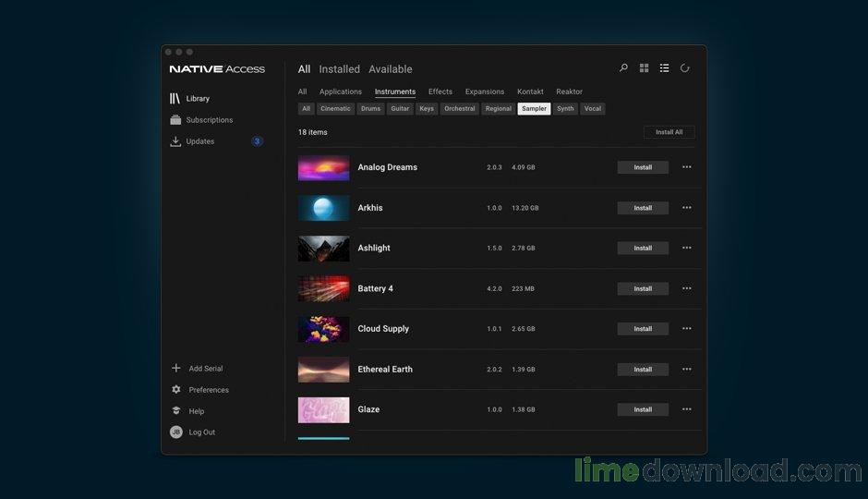
Task: Click the Updates count badge
Action: pyautogui.click(x=257, y=141)
